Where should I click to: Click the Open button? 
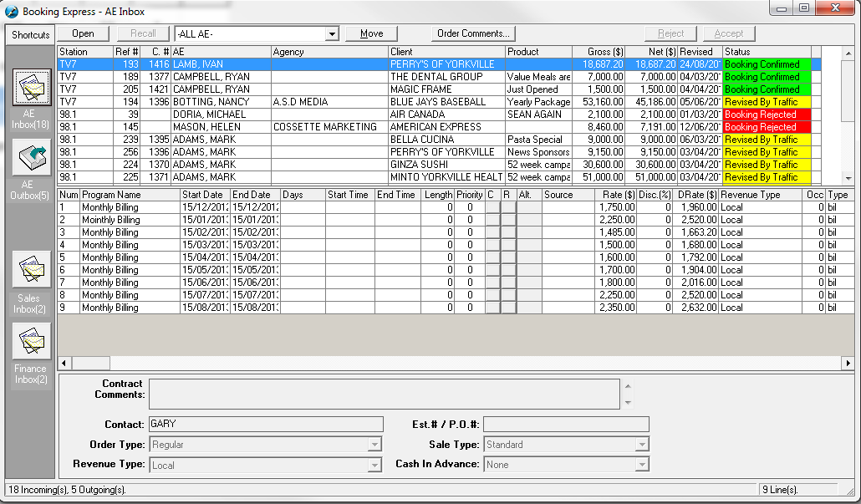(x=83, y=33)
